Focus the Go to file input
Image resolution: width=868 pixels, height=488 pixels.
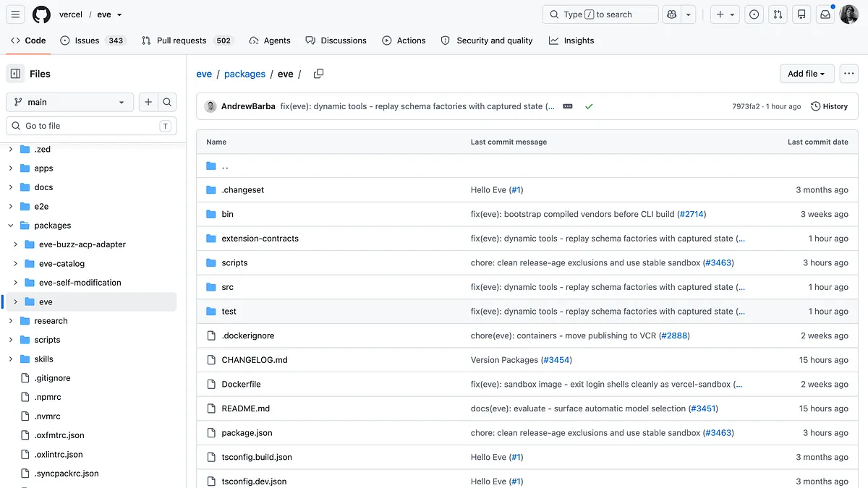pyautogui.click(x=91, y=126)
